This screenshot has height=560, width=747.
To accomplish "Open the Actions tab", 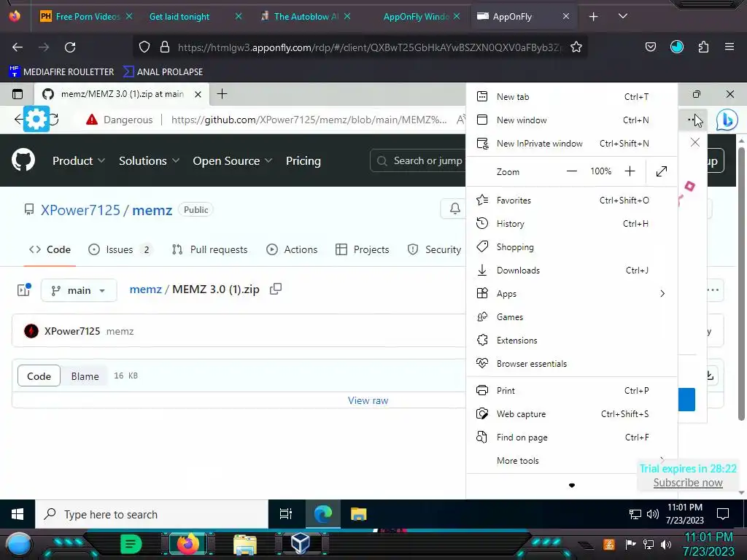I will [292, 249].
